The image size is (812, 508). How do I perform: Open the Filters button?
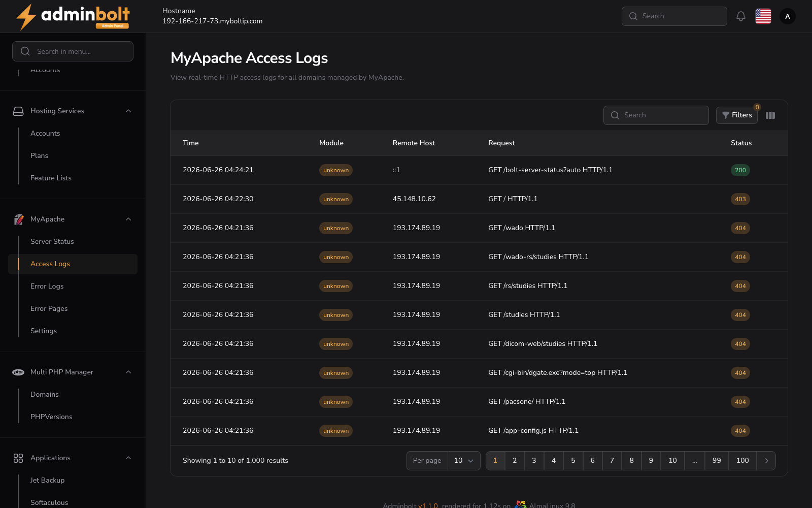click(737, 115)
